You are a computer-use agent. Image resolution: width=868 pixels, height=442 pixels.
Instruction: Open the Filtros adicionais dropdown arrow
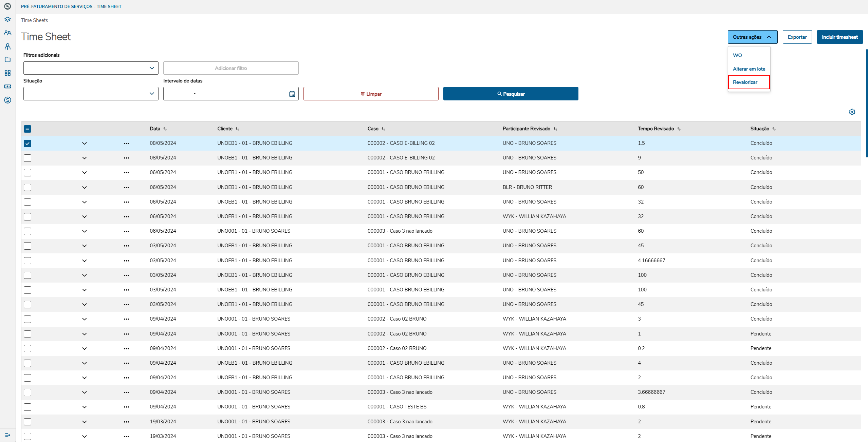[152, 68]
